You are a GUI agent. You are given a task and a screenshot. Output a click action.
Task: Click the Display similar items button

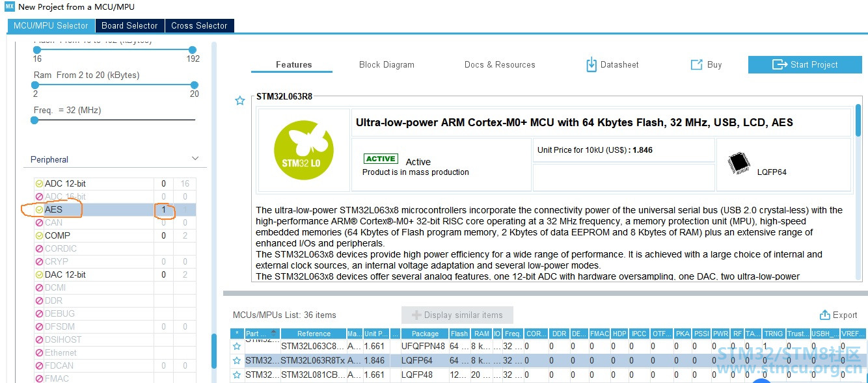tap(457, 315)
